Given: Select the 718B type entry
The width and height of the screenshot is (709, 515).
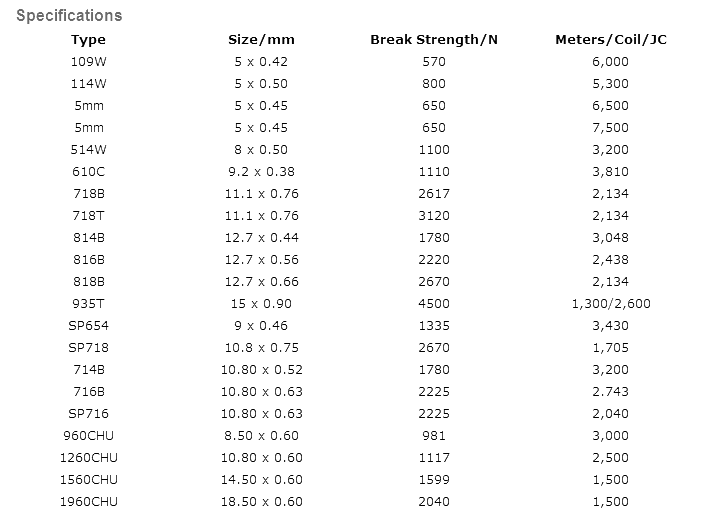Looking at the screenshot, I should [89, 194].
